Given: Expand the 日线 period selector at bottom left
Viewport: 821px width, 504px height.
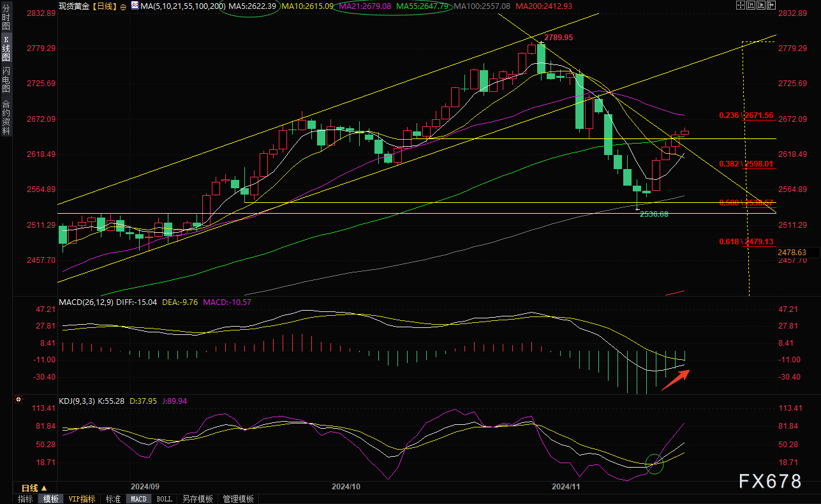Looking at the screenshot, I should click(x=34, y=487).
